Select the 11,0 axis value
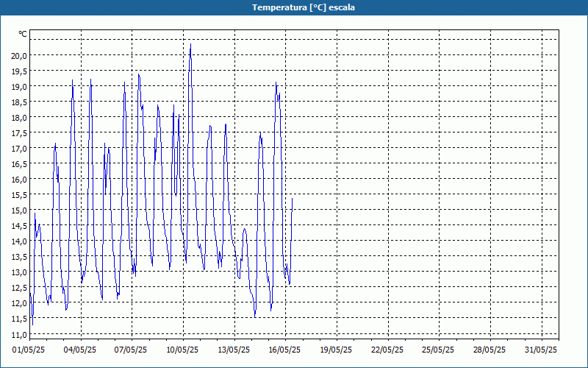The width and height of the screenshot is (588, 368). (x=20, y=334)
